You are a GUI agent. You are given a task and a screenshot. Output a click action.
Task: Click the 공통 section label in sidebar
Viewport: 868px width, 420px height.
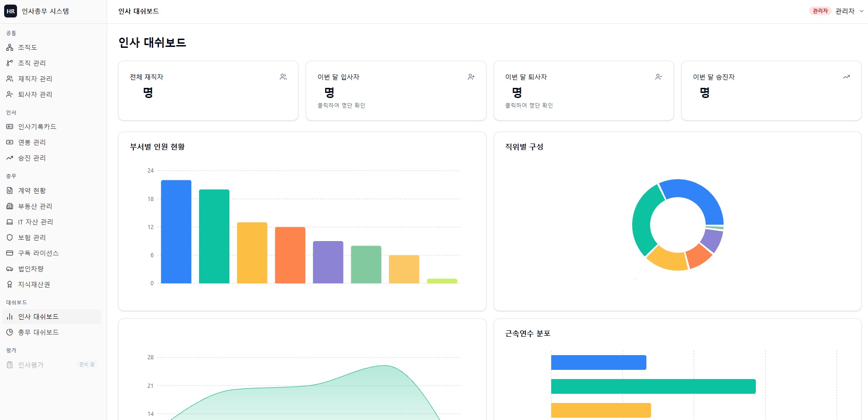(11, 33)
